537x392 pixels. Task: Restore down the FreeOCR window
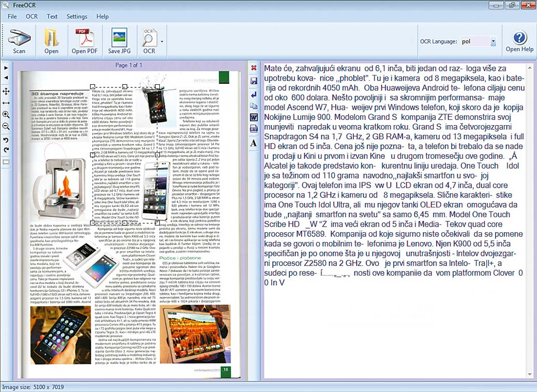coord(512,5)
